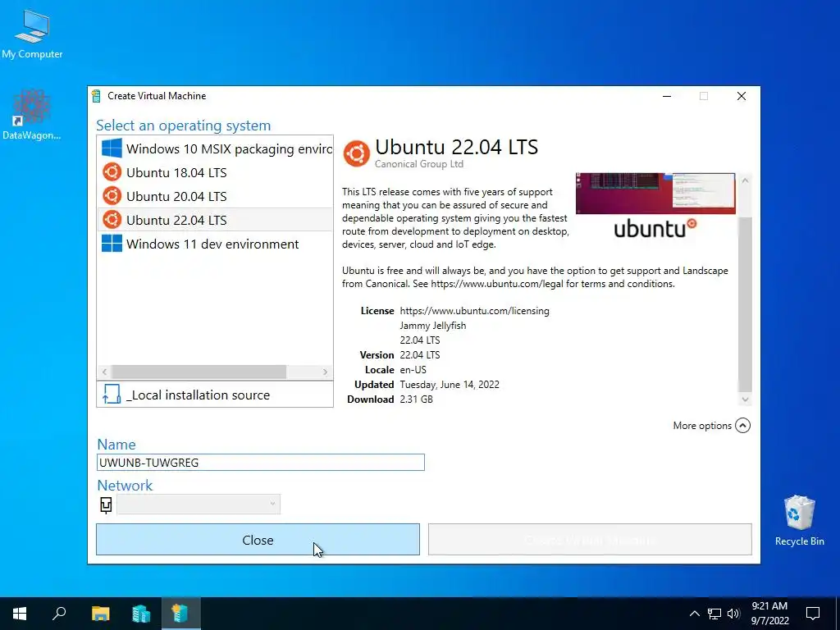Open the Ubuntu desktop screenshot thumbnail
The width and height of the screenshot is (840, 630).
[x=655, y=193]
